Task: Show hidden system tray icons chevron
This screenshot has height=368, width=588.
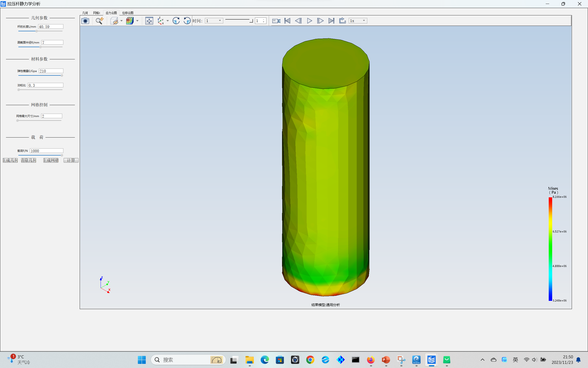Action: click(483, 360)
